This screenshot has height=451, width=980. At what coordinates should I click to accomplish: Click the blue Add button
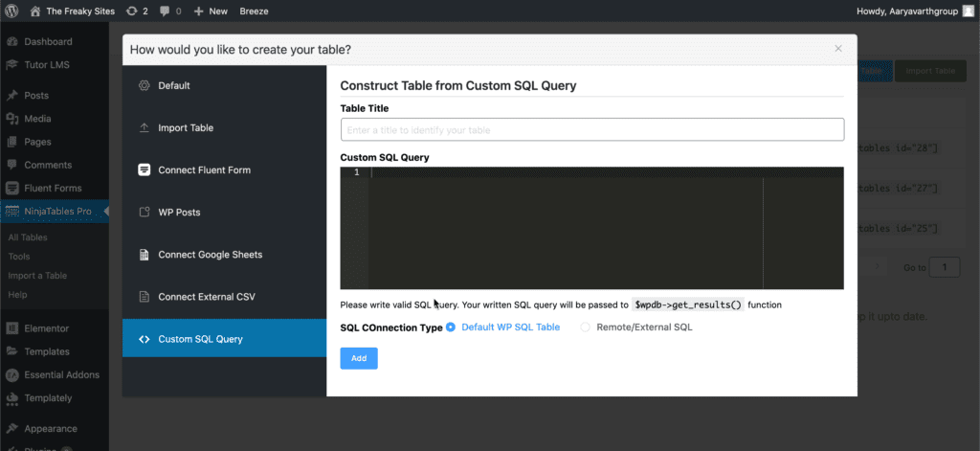359,358
